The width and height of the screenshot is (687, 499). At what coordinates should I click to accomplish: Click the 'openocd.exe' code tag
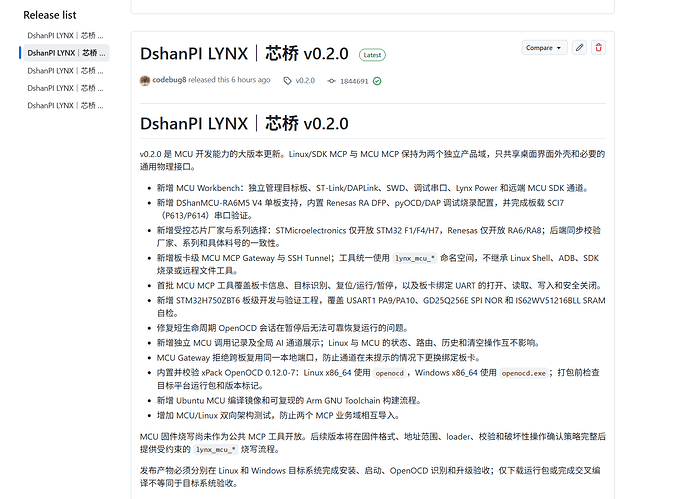[524, 373]
